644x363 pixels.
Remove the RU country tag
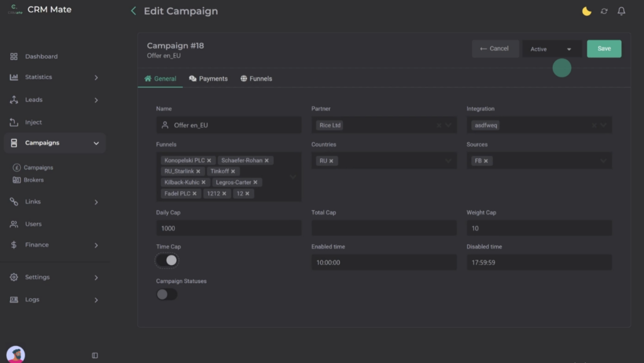(331, 161)
